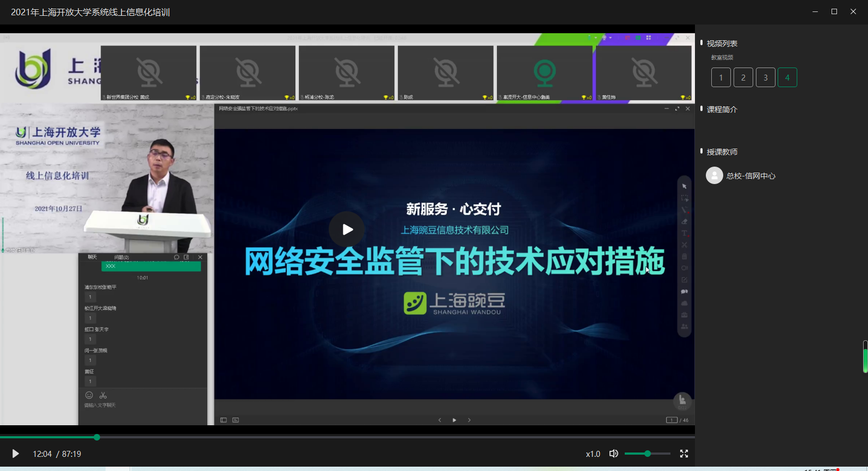Start playback with the bottom-left play button
Image resolution: width=868 pixels, height=471 pixels.
15,454
